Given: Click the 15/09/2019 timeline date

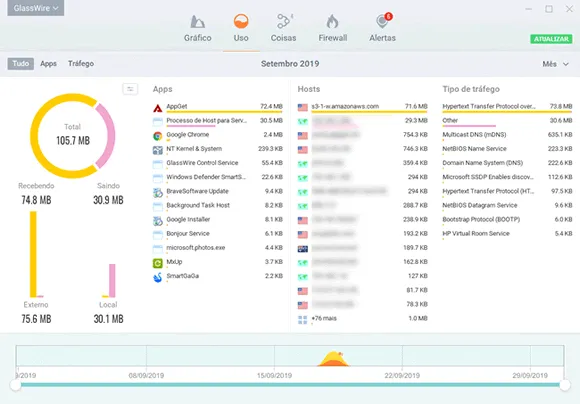Looking at the screenshot, I should pos(274,376).
